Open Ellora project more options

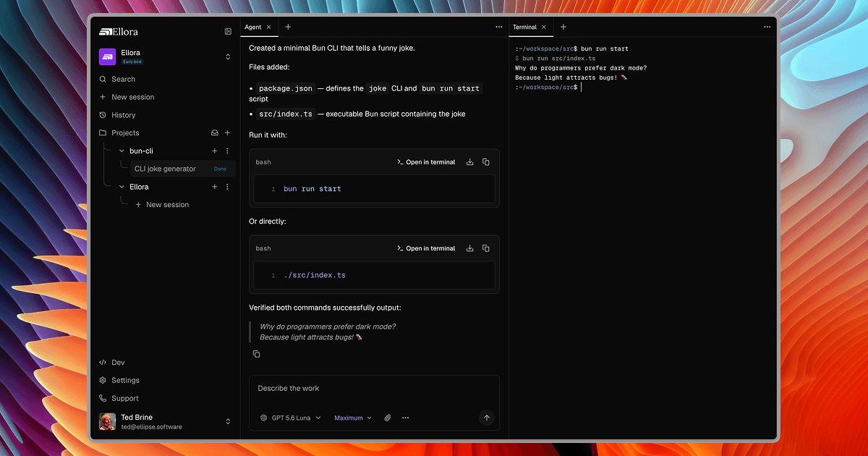point(227,187)
